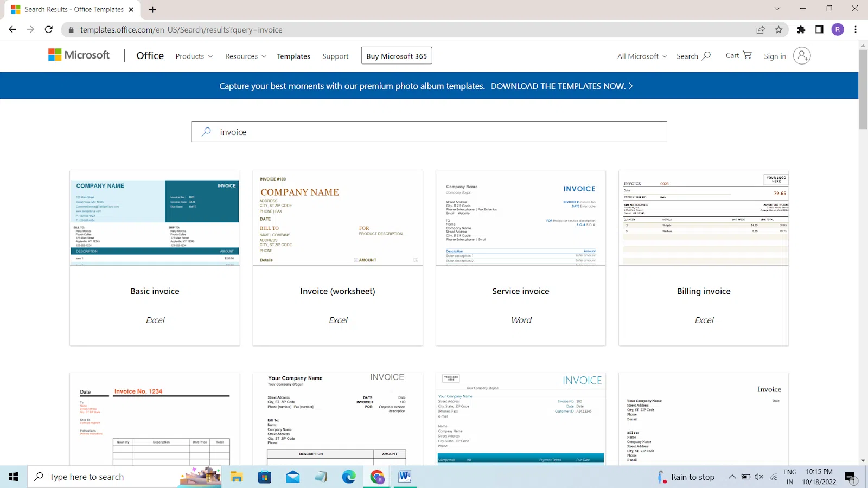Open the Basic invoice template thumbnail
Viewport: 868px width, 488px height.
[155, 219]
